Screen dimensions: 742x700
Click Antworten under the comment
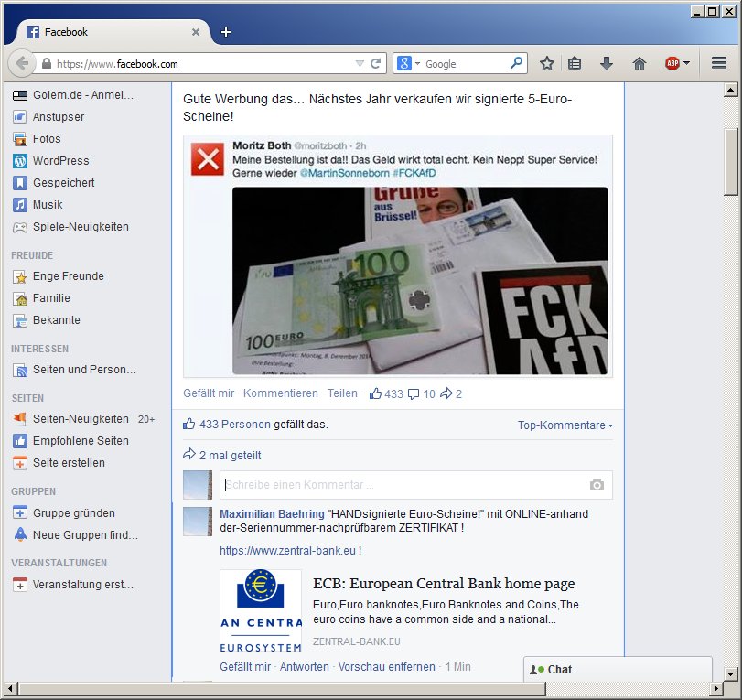coord(305,667)
